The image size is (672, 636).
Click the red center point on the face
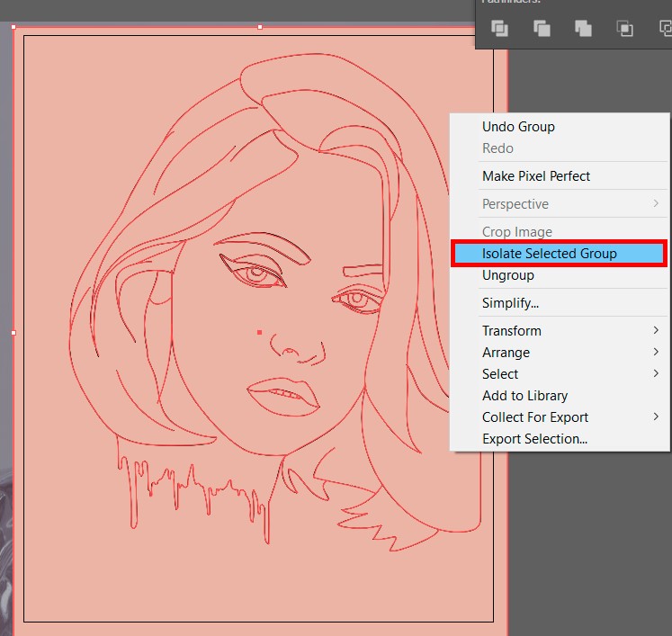click(260, 333)
